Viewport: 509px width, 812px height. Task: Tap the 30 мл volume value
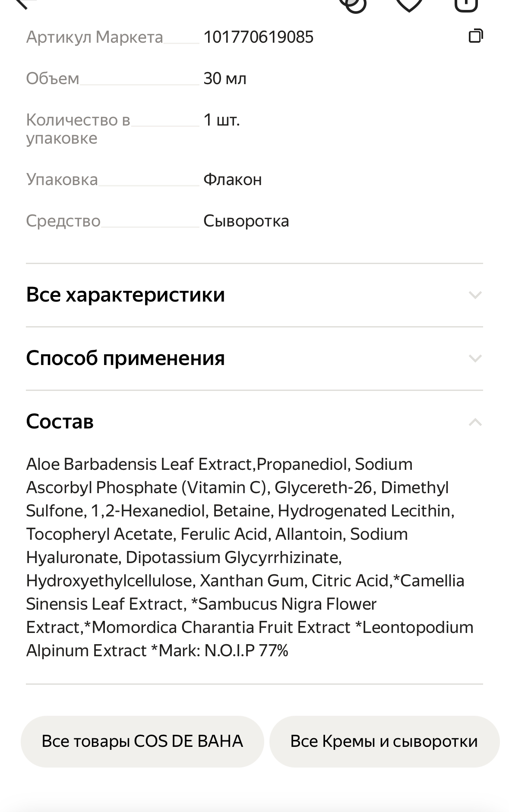tap(224, 79)
